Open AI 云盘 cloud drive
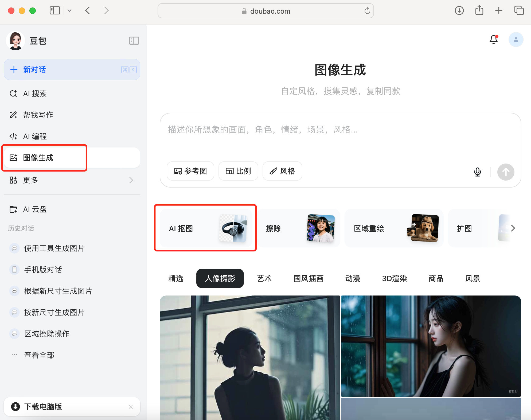Image resolution: width=531 pixels, height=420 pixels. click(x=72, y=209)
